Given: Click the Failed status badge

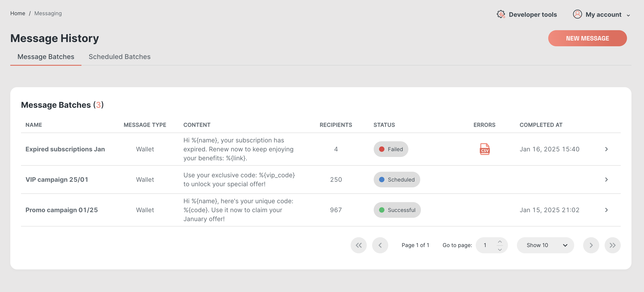Looking at the screenshot, I should coord(391,149).
